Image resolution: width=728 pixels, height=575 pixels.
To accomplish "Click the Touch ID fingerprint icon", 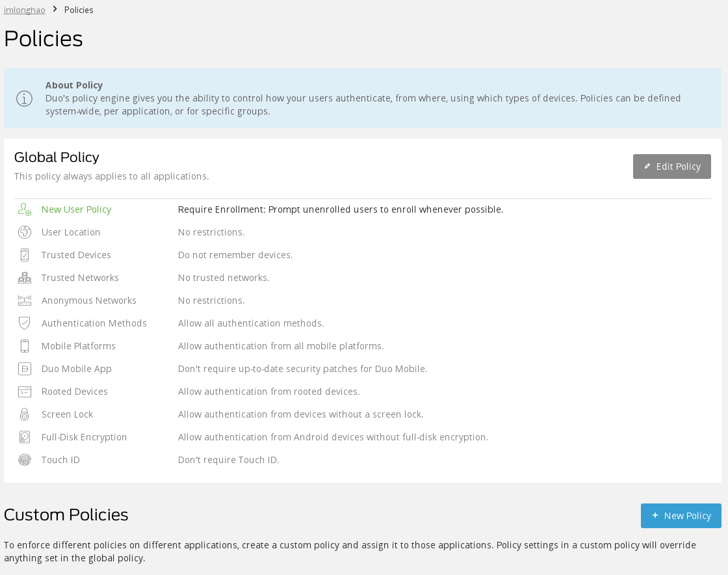I will click(25, 460).
